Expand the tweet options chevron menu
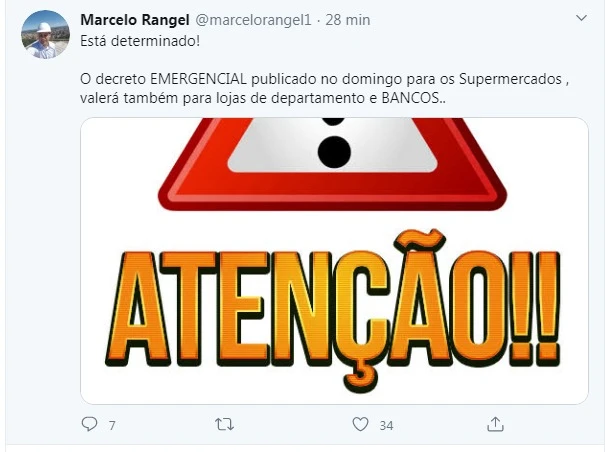The height and width of the screenshot is (452, 605). click(581, 18)
